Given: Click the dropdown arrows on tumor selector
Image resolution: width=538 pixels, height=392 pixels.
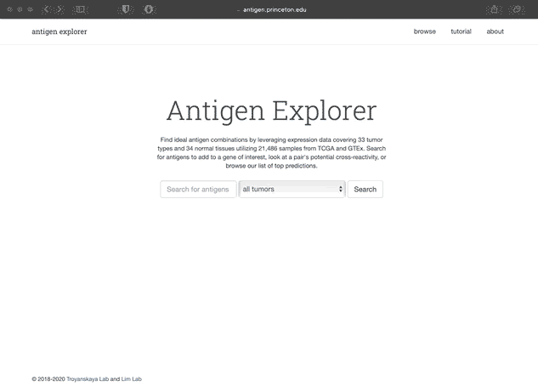Looking at the screenshot, I should (340, 190).
